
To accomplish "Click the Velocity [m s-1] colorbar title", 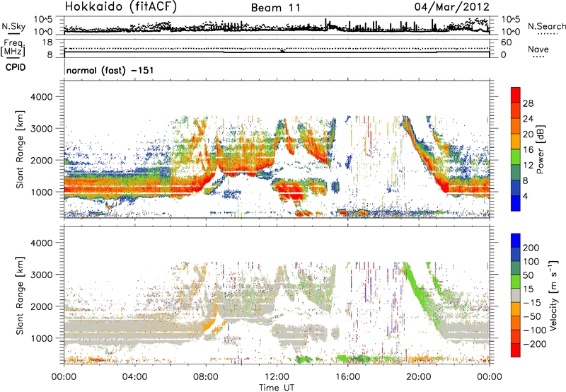I will click(x=553, y=295).
